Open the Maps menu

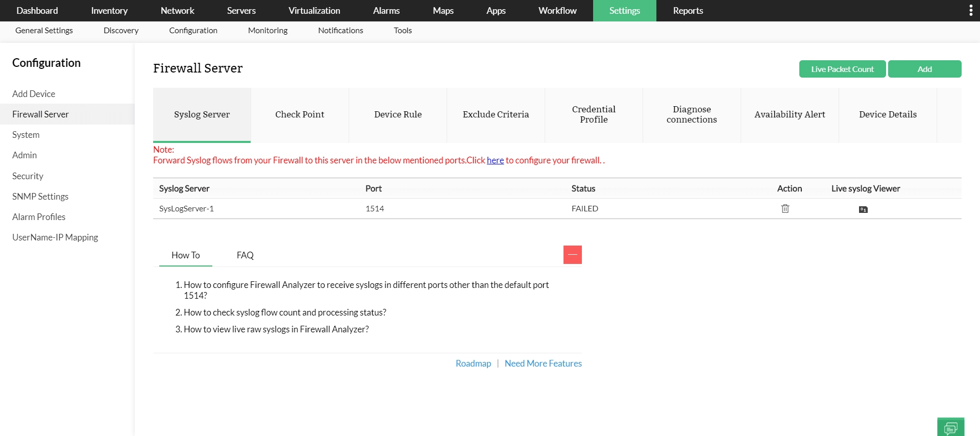click(443, 11)
